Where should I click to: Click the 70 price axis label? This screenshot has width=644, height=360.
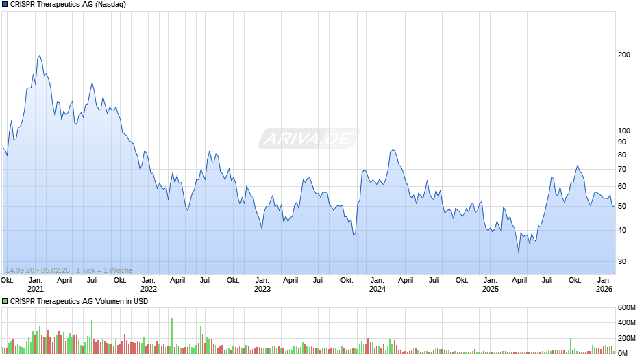click(622, 170)
